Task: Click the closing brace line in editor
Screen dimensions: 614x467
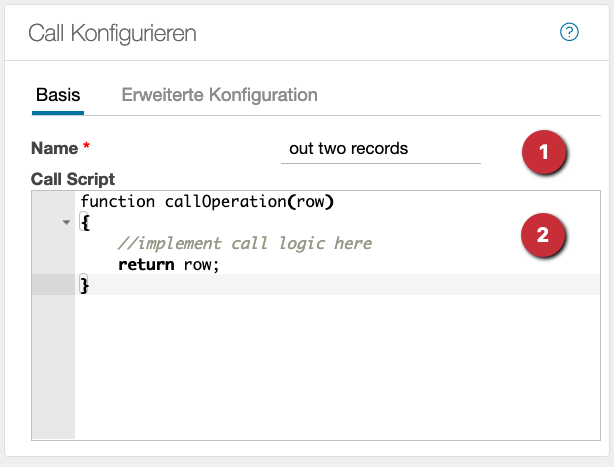Action: click(85, 286)
